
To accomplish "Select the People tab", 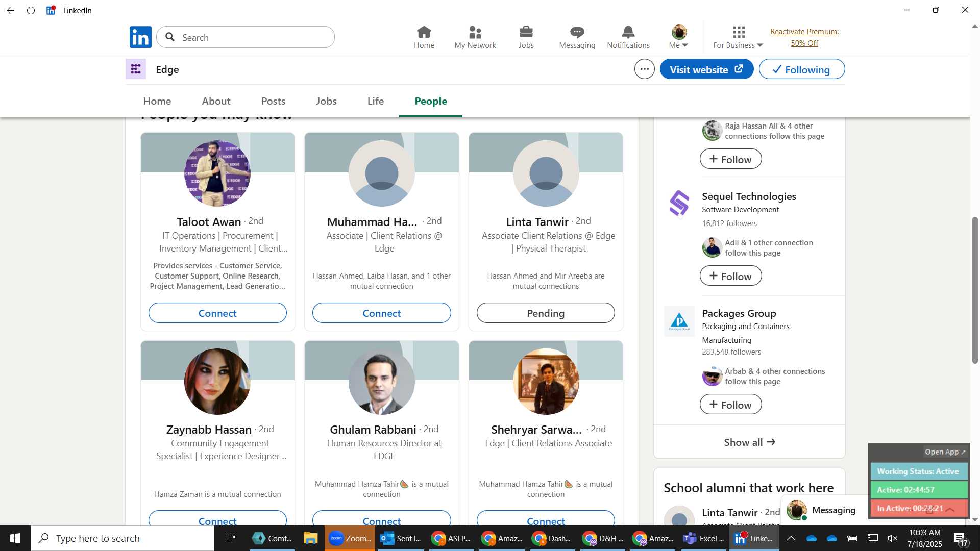I will tap(431, 101).
